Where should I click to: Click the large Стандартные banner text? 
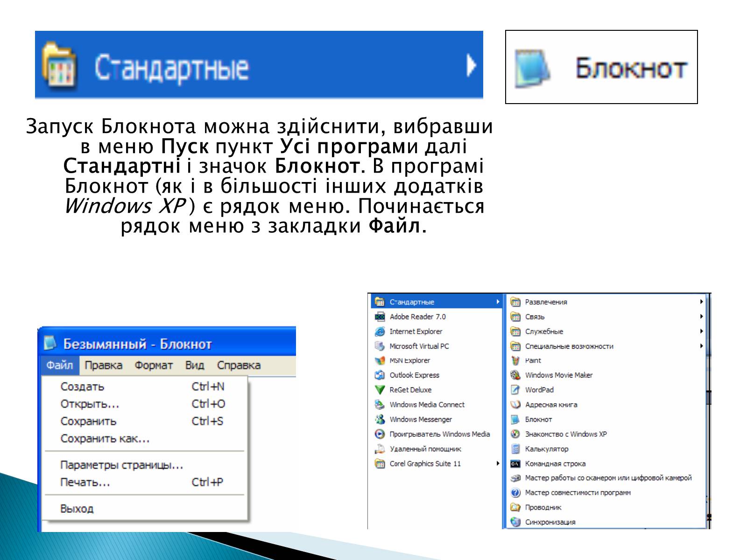(x=171, y=68)
